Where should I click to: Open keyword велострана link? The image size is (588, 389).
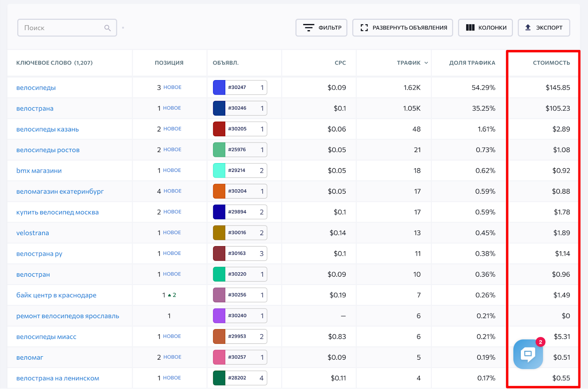coord(35,108)
